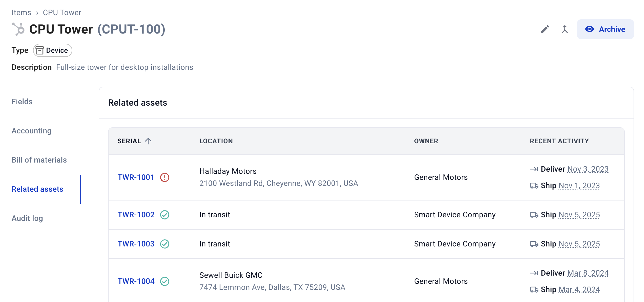Screen dimensions: 644x302
Task: Click the Owner column header
Action: (426, 141)
